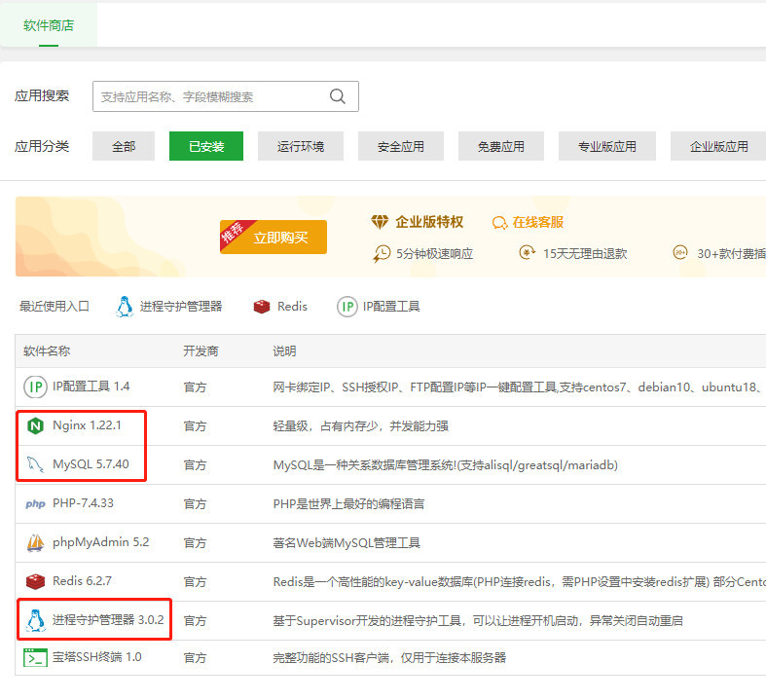Click the 开发商 column header
Image resolution: width=766 pixels, height=700 pixels.
(x=201, y=351)
